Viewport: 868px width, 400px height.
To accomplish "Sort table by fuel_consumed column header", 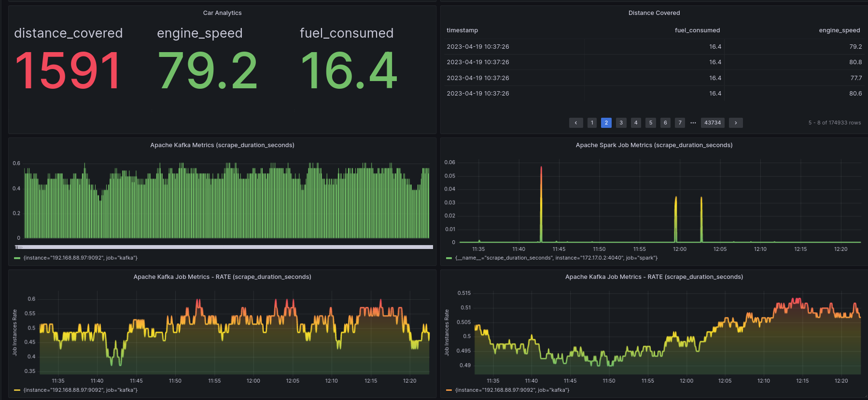I will (x=697, y=30).
